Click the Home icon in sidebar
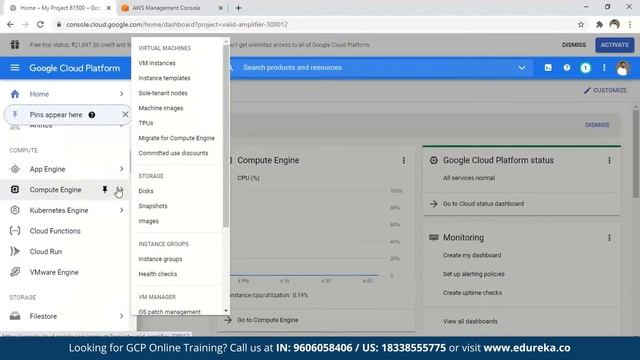The width and height of the screenshot is (640, 360). click(x=15, y=94)
